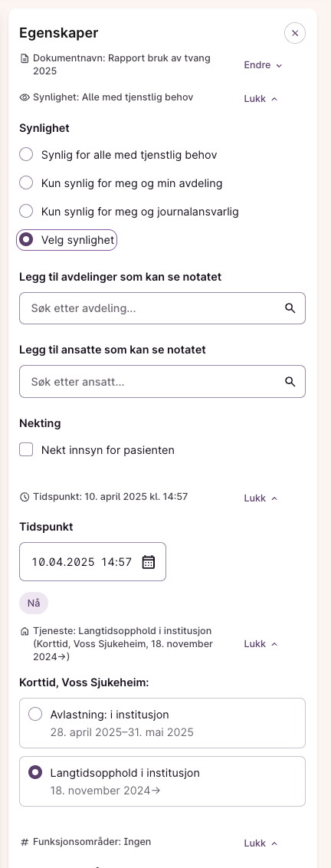Click the hash icon beside Funksjonsområder

[25, 842]
